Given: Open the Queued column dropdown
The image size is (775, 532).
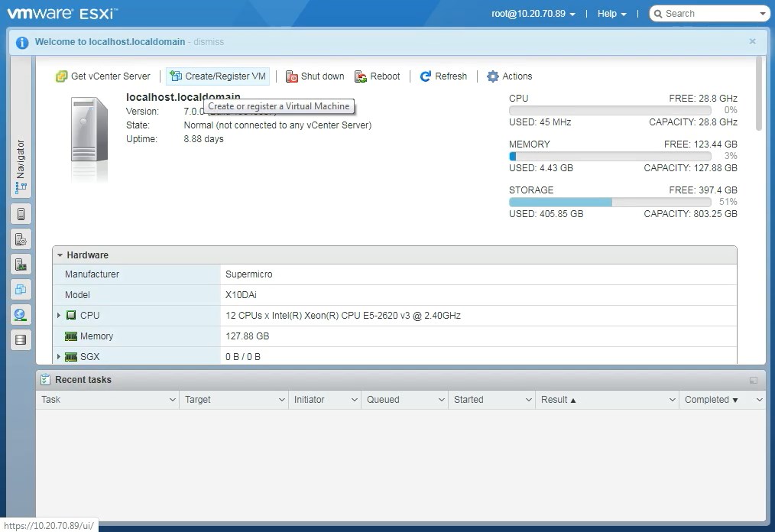Looking at the screenshot, I should (x=442, y=400).
